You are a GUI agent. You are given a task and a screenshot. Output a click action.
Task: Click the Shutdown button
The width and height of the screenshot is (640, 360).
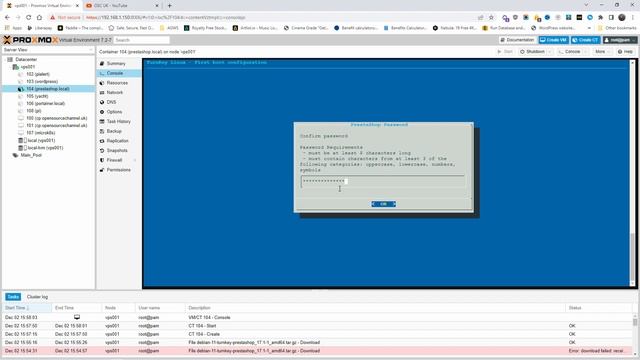point(532,52)
